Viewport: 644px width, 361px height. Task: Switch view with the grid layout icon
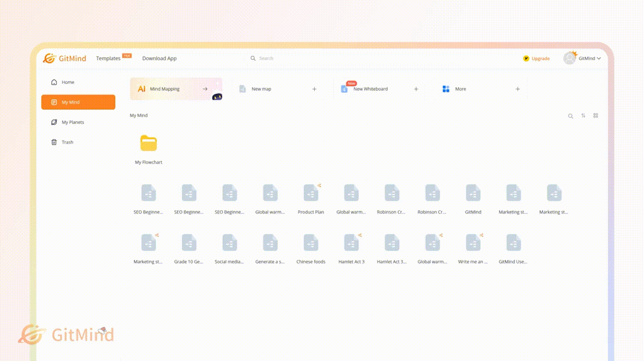(595, 116)
